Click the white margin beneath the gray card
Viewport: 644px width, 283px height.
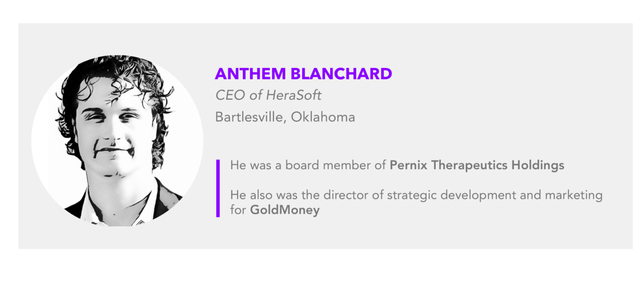pyautogui.click(x=322, y=266)
